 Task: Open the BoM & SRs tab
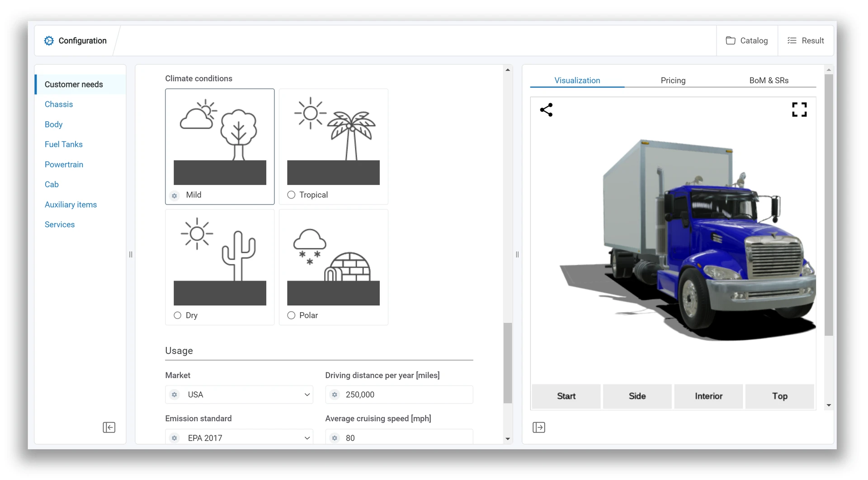pos(769,80)
